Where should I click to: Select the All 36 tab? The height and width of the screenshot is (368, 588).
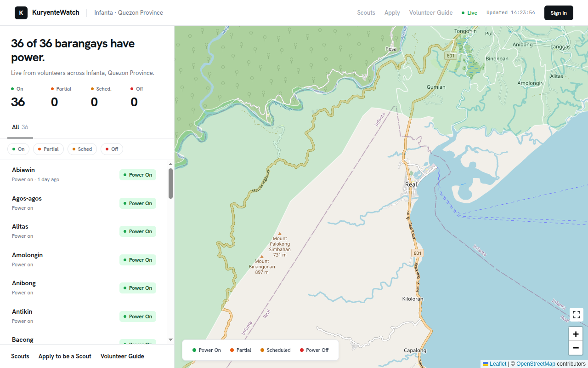(20, 127)
